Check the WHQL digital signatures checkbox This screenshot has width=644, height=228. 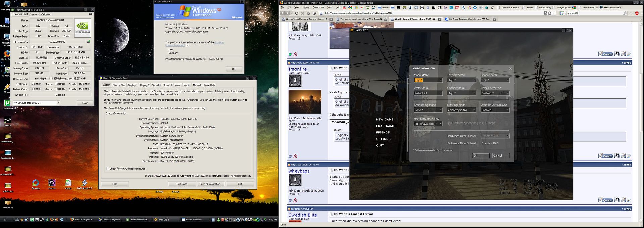pyautogui.click(x=108, y=169)
